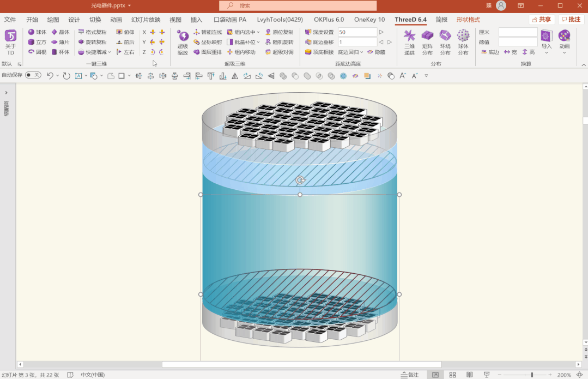Click the 智能连线 smart connector tool
This screenshot has height=379, width=588.
pyautogui.click(x=208, y=32)
